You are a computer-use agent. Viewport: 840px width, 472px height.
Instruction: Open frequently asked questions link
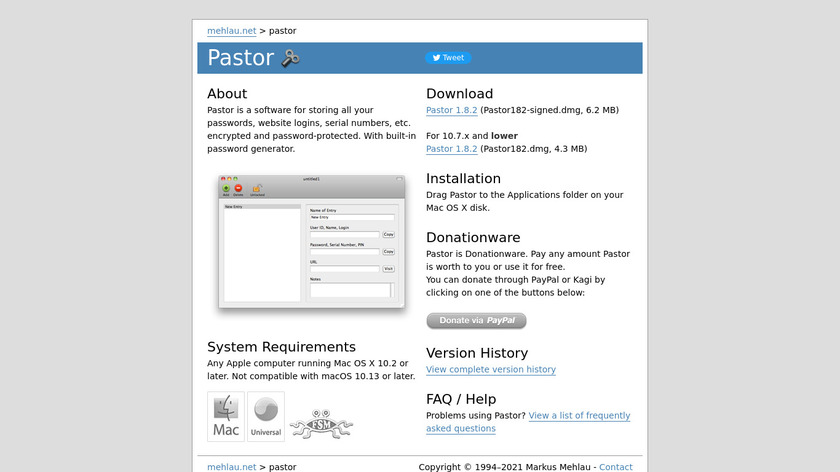click(528, 422)
